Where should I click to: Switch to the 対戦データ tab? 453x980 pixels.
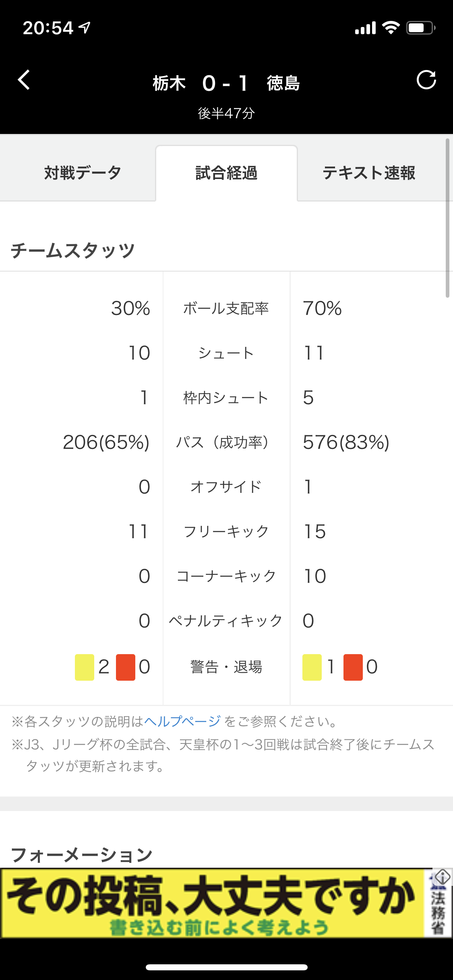[83, 173]
